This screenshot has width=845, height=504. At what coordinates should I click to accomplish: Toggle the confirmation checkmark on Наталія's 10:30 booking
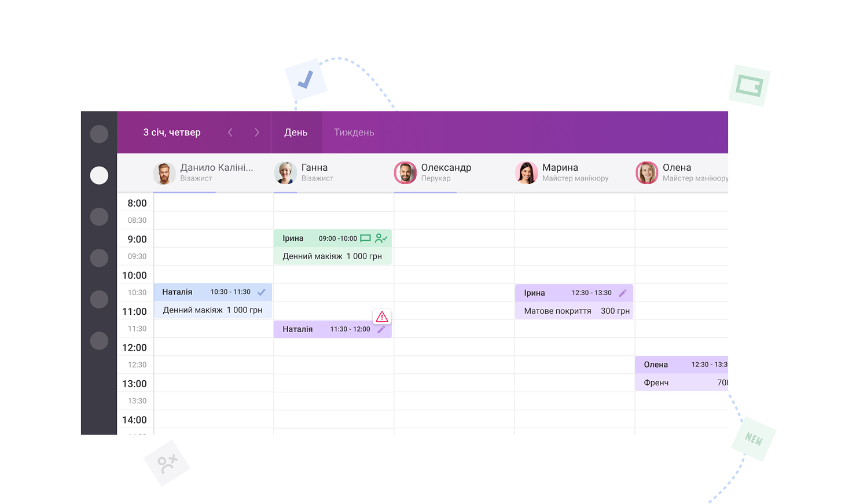pyautogui.click(x=261, y=292)
